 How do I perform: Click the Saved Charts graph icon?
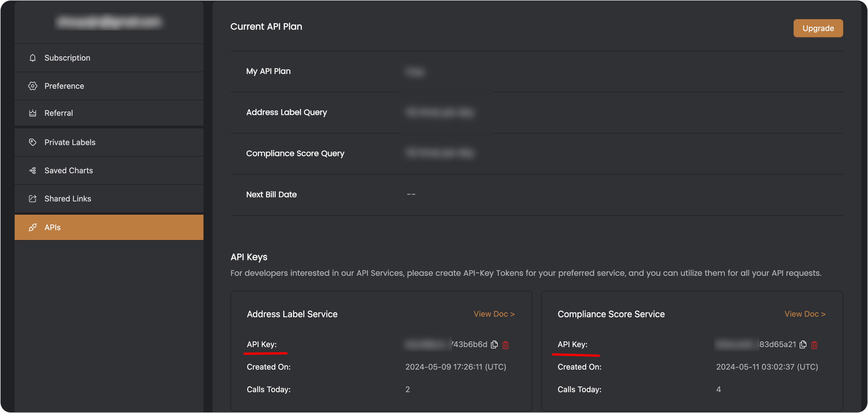(32, 170)
